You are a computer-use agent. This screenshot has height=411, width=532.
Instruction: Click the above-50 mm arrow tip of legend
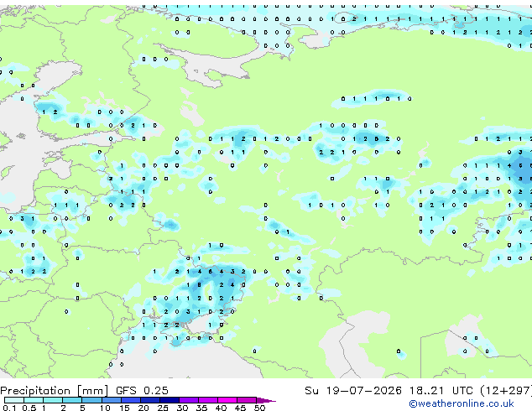[x=266, y=400]
